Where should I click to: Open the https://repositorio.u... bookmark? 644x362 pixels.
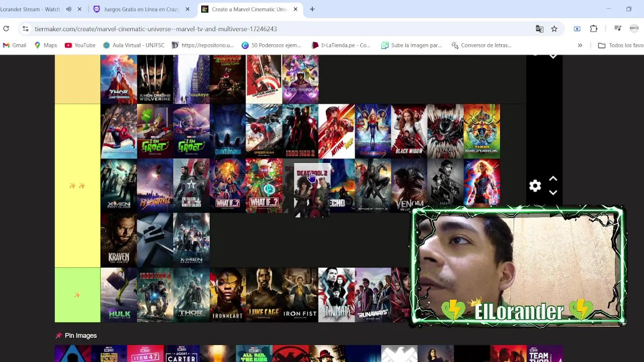point(203,45)
